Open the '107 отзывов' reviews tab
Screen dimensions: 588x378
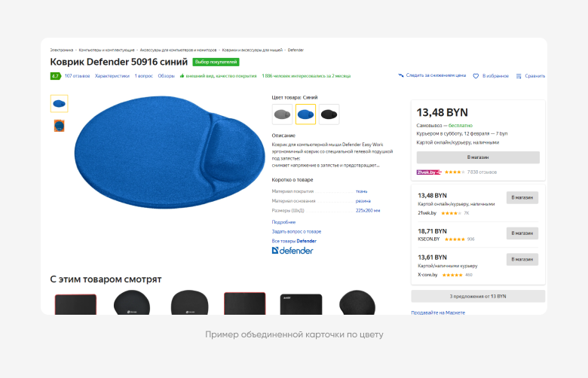[77, 76]
